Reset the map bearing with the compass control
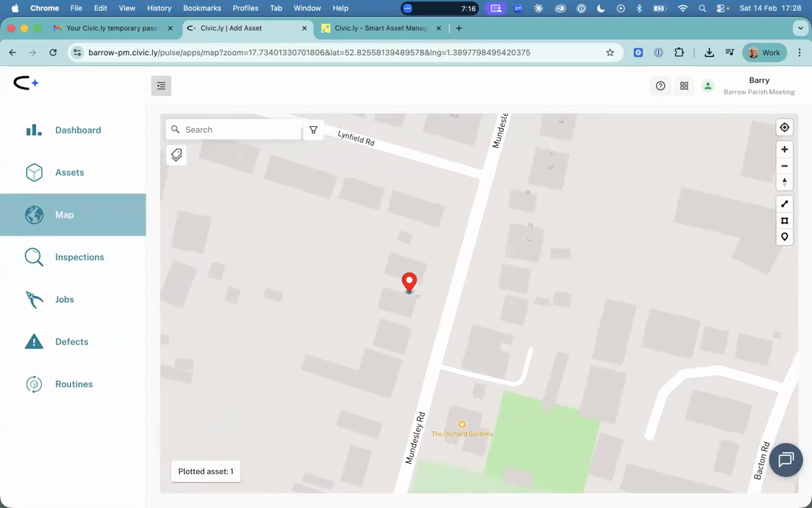Image resolution: width=812 pixels, height=508 pixels. tap(785, 182)
